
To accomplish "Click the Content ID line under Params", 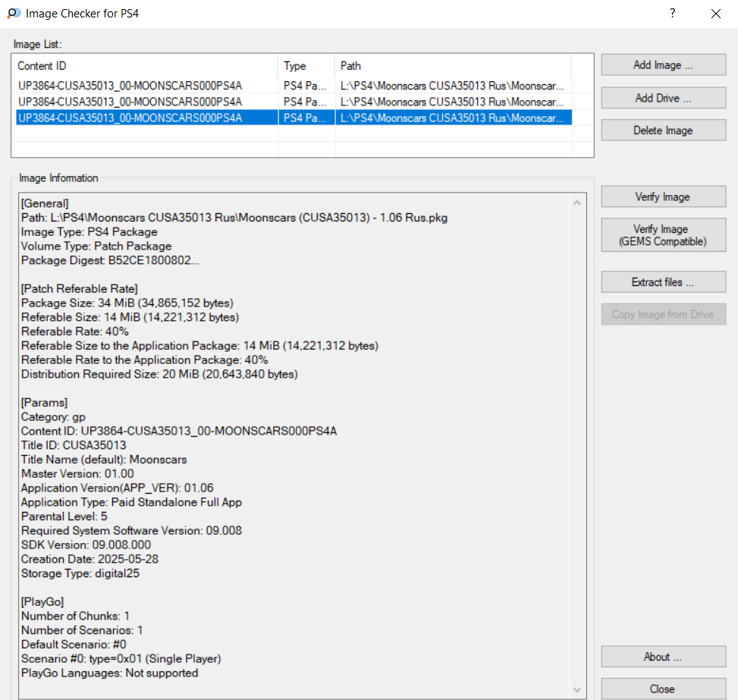I will pos(179,432).
